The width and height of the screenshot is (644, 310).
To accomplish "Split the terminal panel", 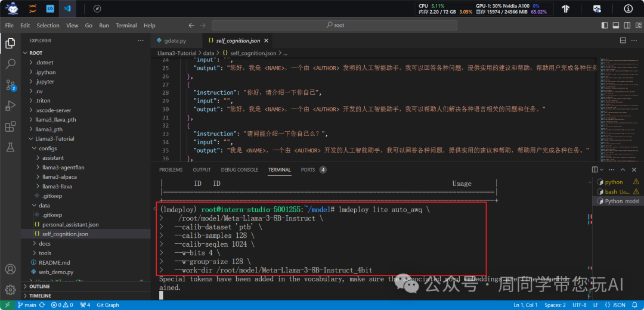I will (595, 169).
